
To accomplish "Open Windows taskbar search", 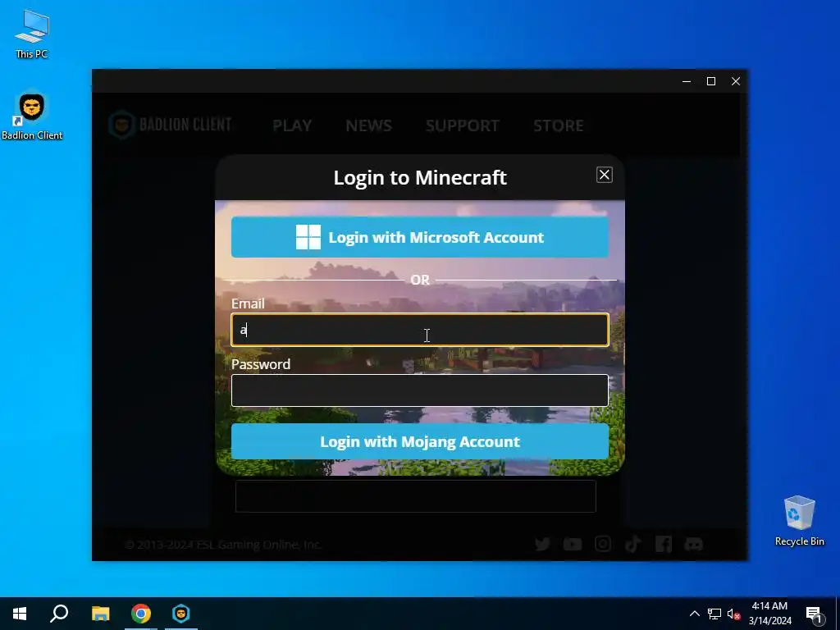I will (59, 614).
